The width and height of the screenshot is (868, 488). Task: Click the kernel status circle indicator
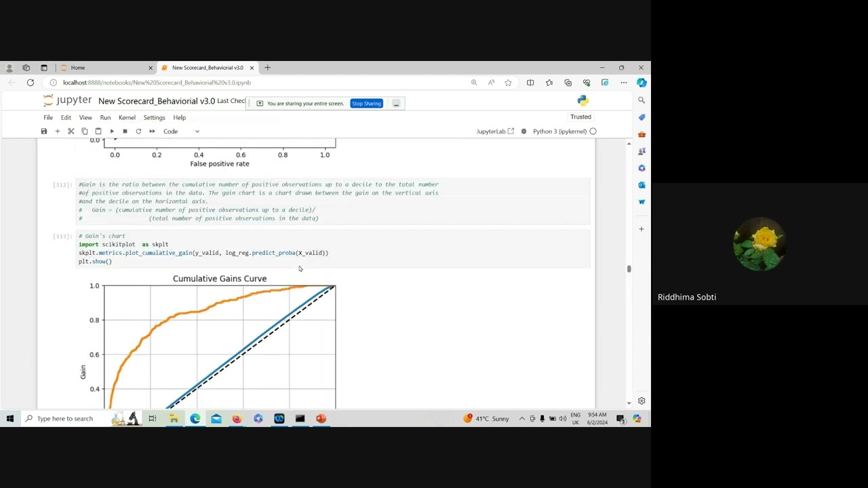pyautogui.click(x=593, y=131)
